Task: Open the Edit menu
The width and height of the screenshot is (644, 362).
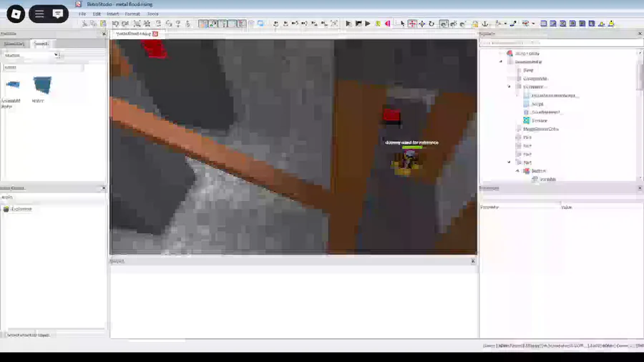Action: 97,14
